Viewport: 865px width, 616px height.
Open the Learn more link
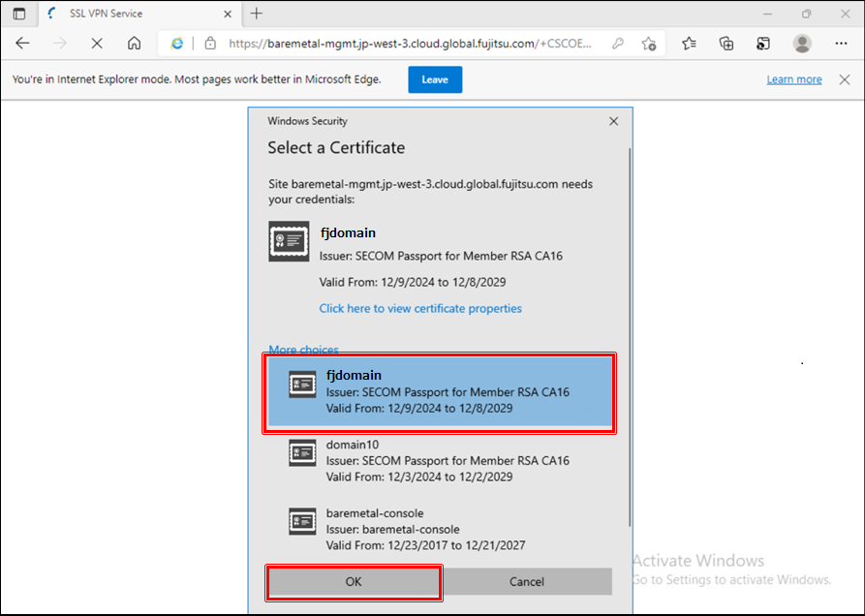pos(794,79)
